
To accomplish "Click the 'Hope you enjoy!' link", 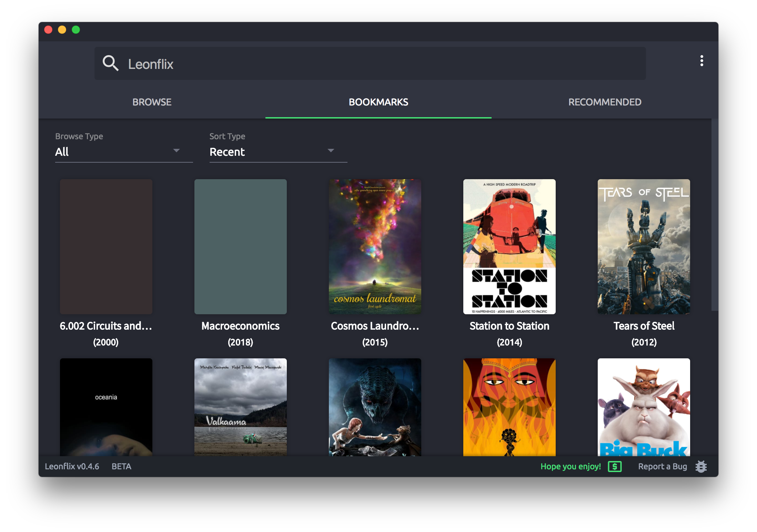I will 571,467.
